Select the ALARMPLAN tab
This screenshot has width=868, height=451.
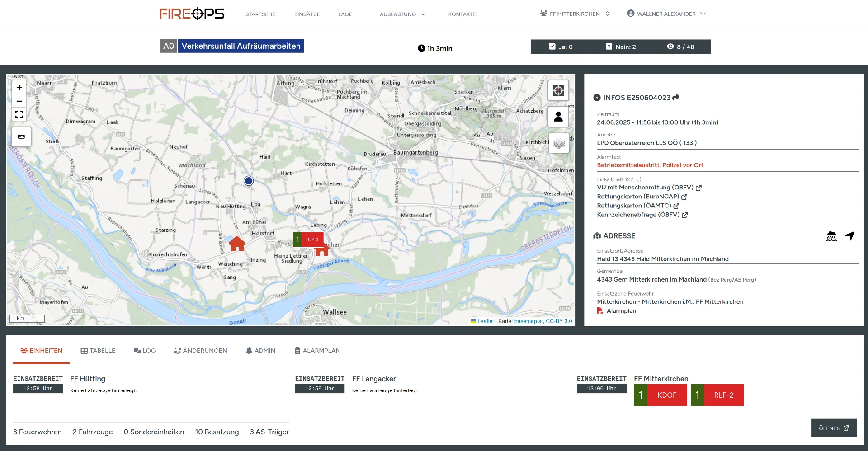pos(317,351)
